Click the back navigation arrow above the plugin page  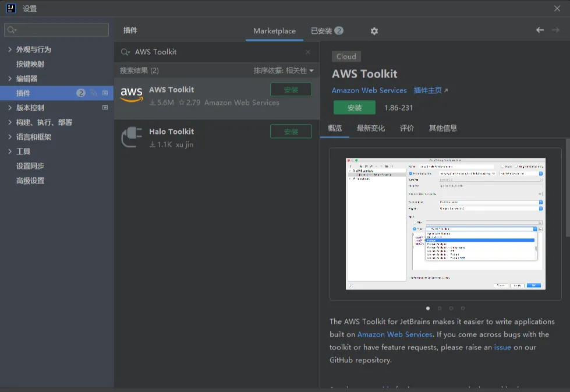click(540, 30)
